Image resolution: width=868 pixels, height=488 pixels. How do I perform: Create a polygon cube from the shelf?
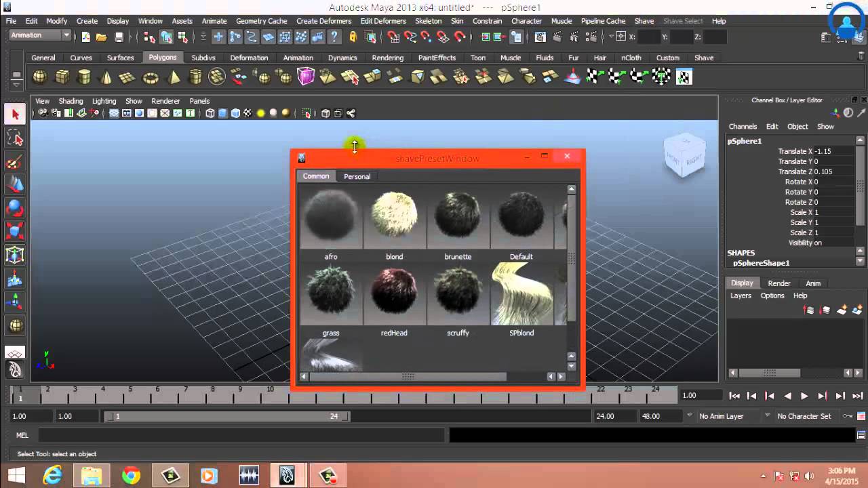62,77
